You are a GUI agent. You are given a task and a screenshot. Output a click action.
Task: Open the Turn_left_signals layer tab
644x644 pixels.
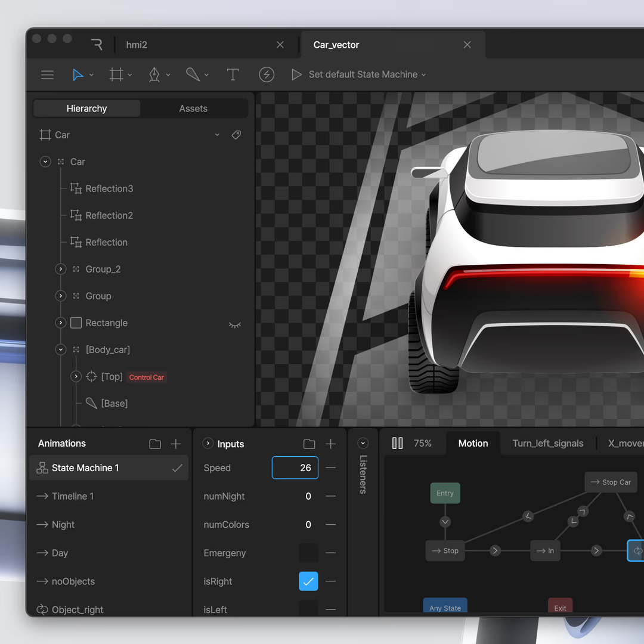pos(547,444)
